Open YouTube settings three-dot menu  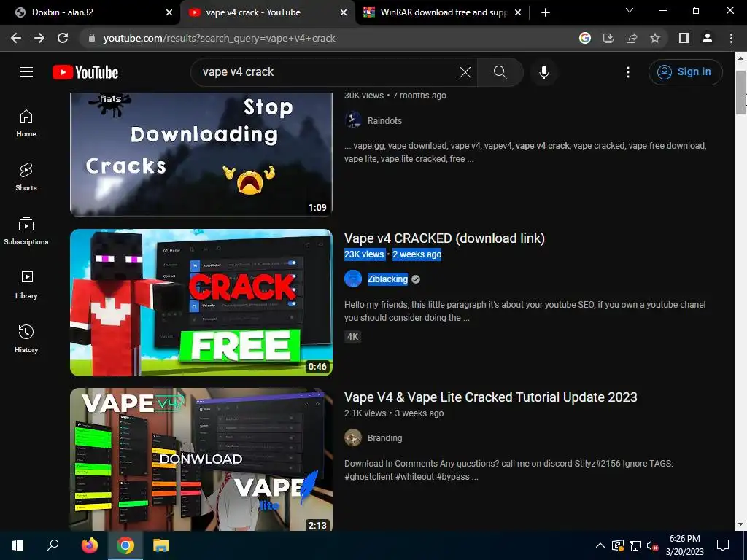tap(628, 72)
